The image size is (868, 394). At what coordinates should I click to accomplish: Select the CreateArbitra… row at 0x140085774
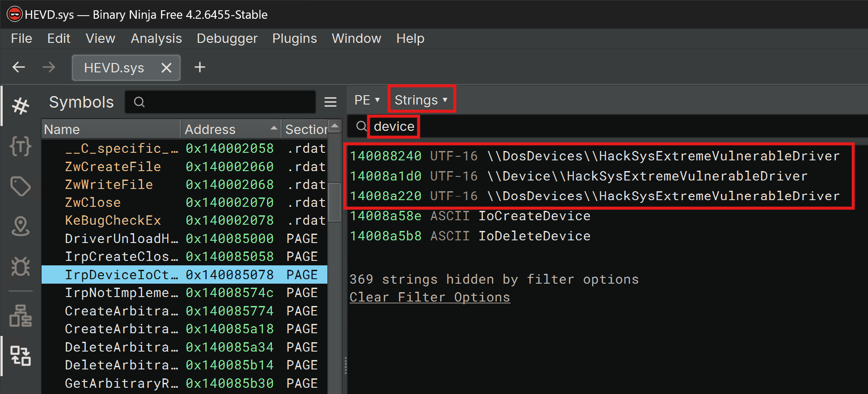[x=184, y=311]
